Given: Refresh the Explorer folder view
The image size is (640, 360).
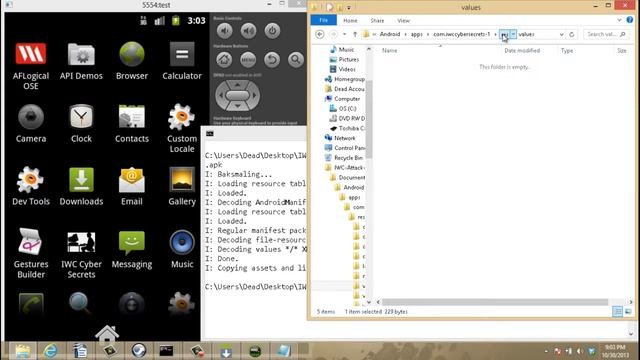Looking at the screenshot, I should 571,34.
